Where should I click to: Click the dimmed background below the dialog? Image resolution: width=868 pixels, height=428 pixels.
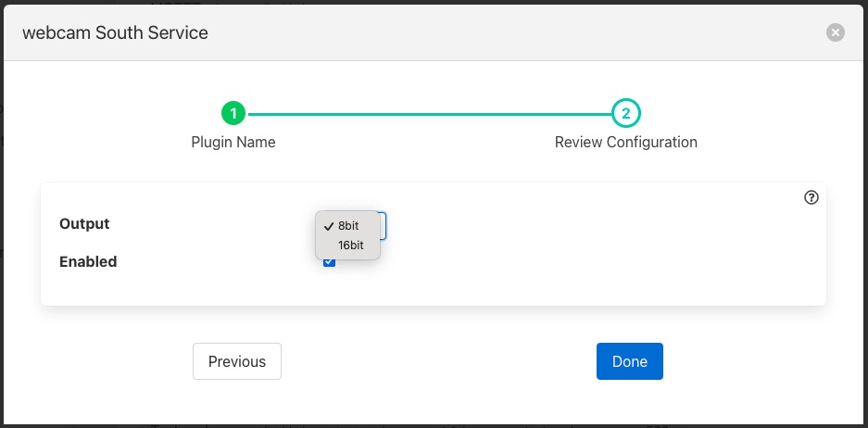[434, 425]
